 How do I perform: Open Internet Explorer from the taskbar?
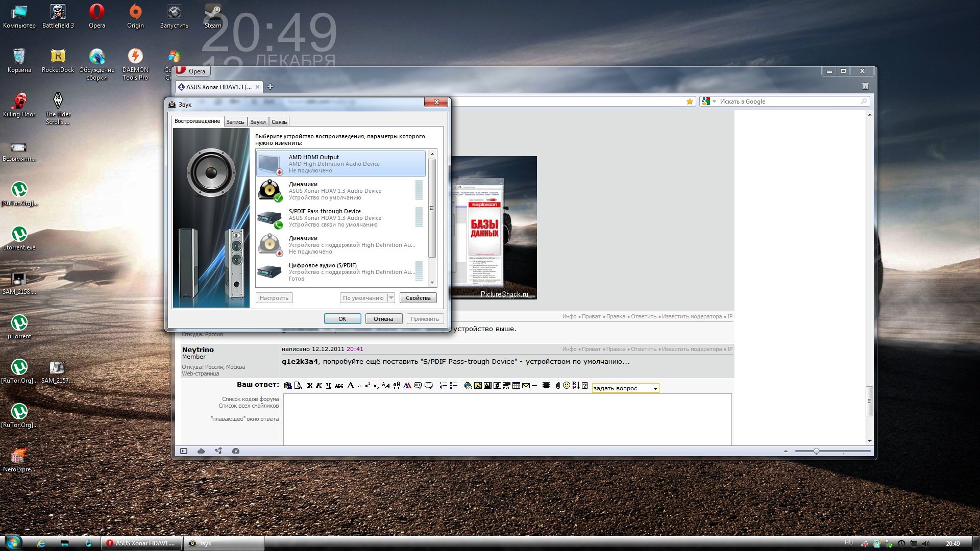point(41,543)
